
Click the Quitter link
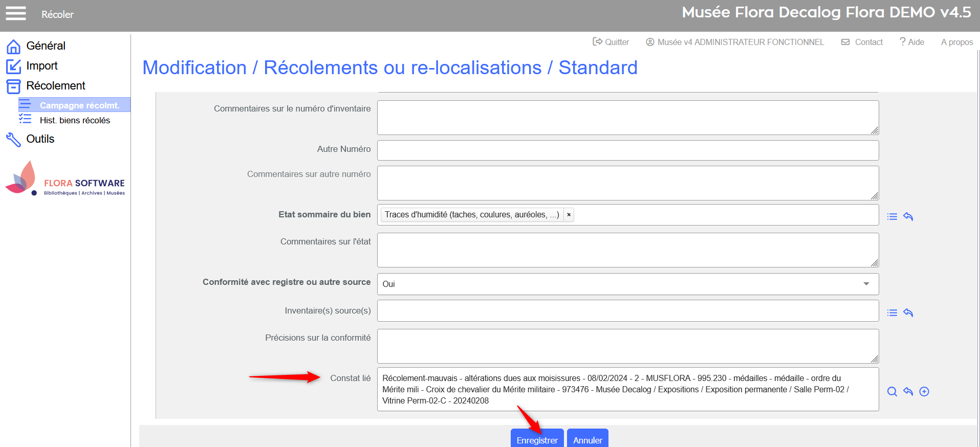coord(611,42)
